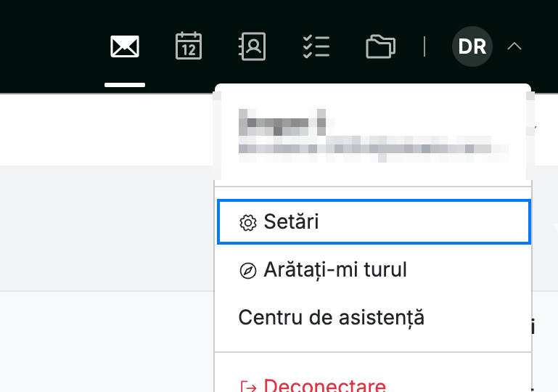Click the DR profile avatar
Image resolution: width=558 pixels, height=392 pixels.
[x=472, y=46]
